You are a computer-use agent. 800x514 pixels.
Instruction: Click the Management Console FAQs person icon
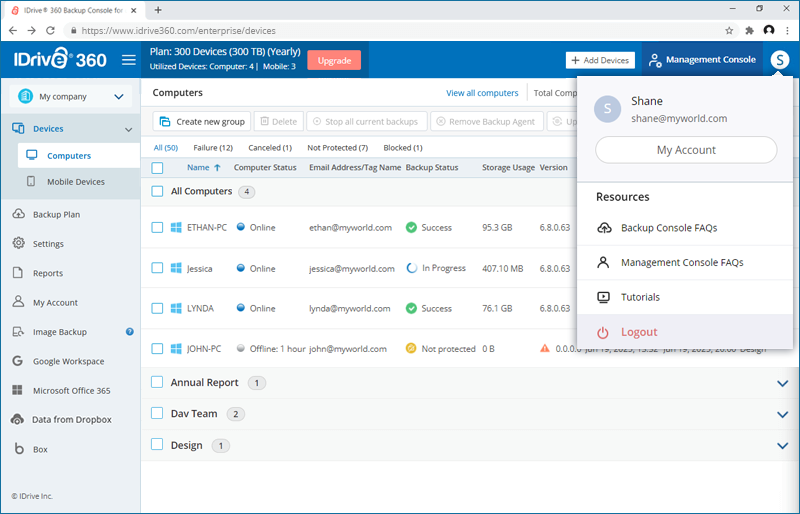(x=603, y=262)
